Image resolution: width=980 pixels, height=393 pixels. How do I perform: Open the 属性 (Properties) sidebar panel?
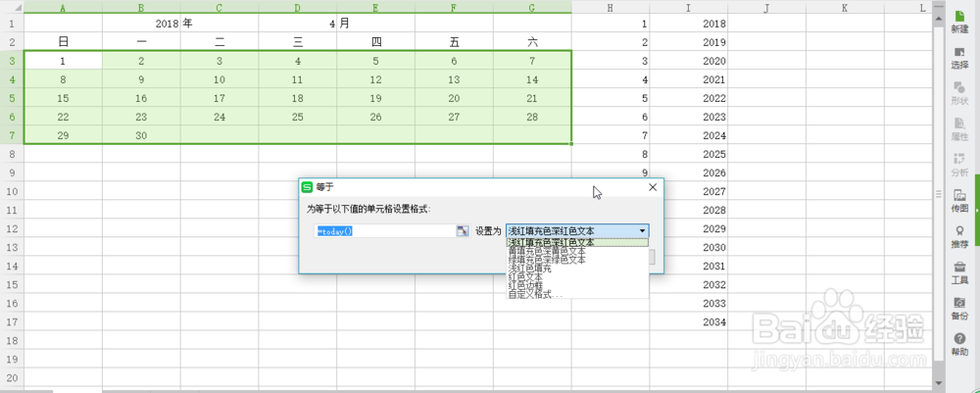[x=959, y=129]
